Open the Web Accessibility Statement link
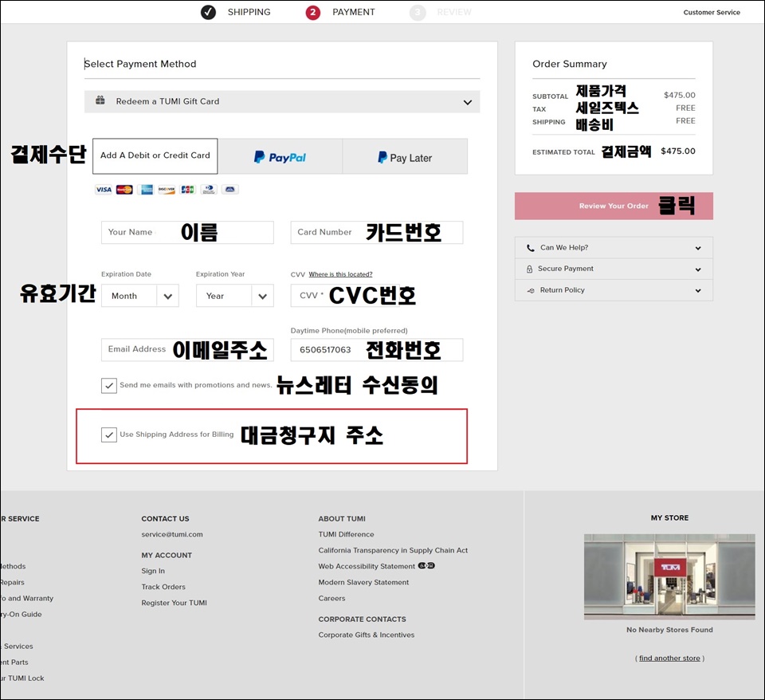The width and height of the screenshot is (765, 700). pos(367,566)
